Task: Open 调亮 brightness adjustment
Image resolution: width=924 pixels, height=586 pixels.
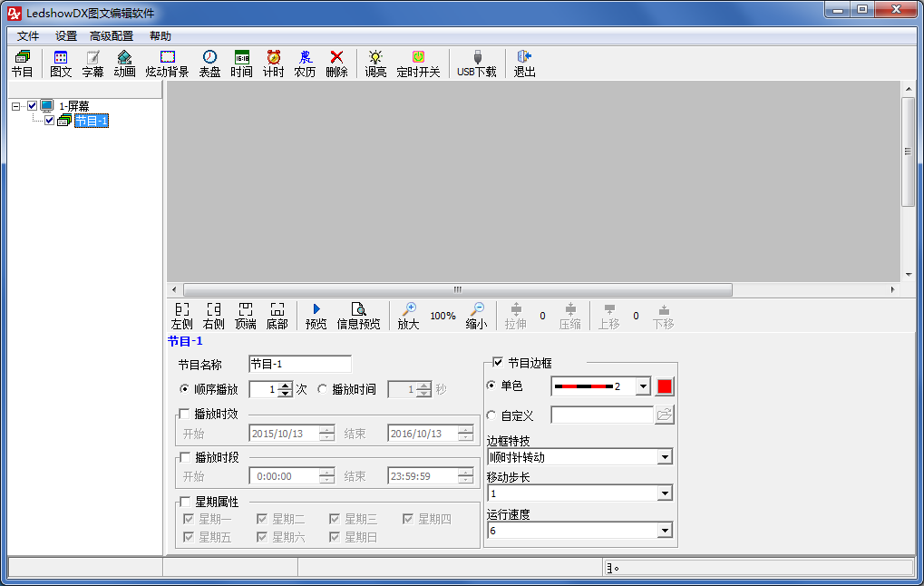Action: coord(375,63)
